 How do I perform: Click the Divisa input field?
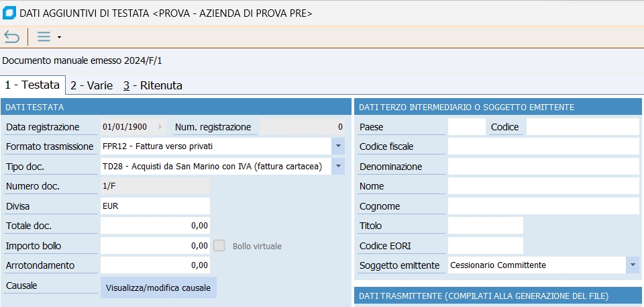(155, 206)
